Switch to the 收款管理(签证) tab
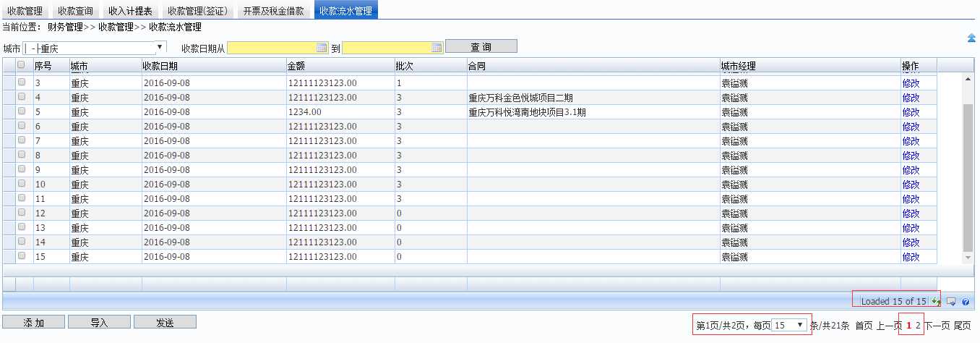Viewport: 980px width, 343px height. tap(198, 10)
